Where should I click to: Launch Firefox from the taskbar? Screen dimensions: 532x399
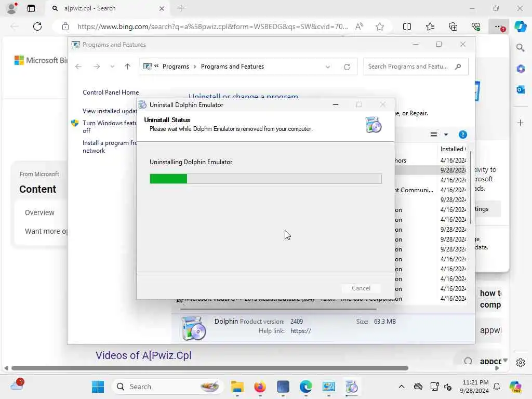click(x=260, y=387)
